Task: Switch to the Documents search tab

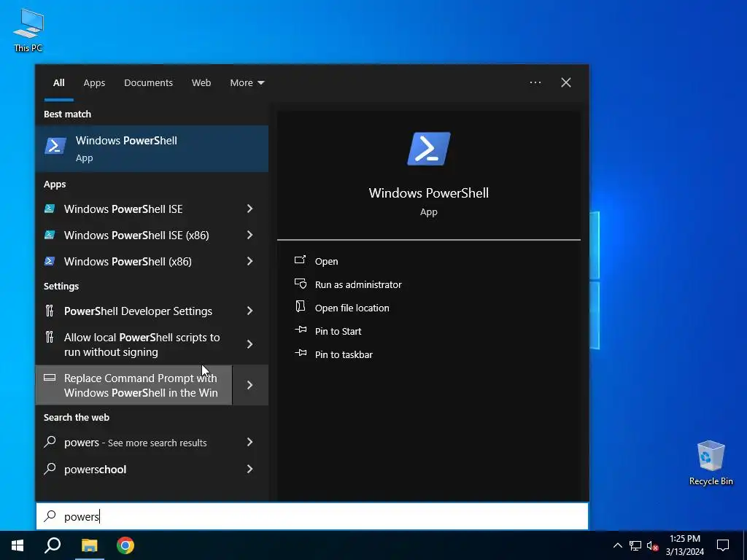Action: pos(148,82)
